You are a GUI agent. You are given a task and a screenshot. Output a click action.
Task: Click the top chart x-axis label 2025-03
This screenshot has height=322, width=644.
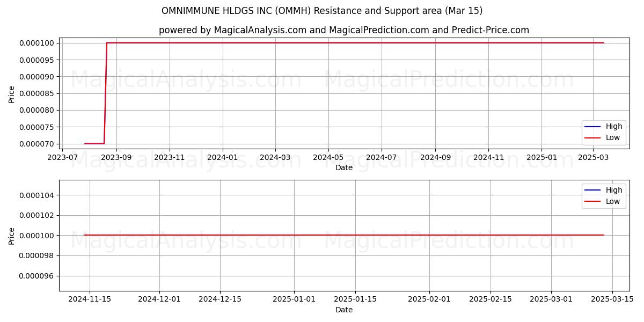coord(593,157)
